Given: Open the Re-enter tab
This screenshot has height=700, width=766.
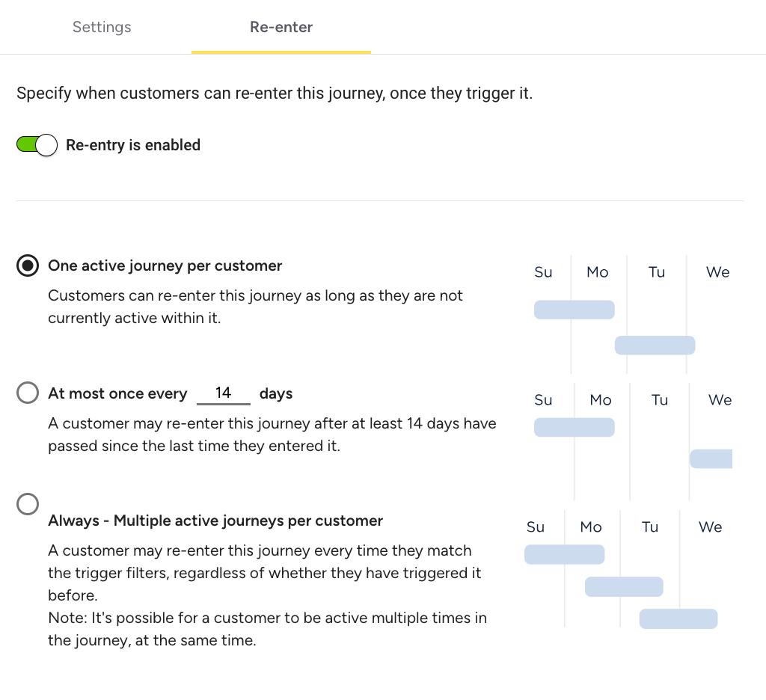Looking at the screenshot, I should (x=281, y=27).
